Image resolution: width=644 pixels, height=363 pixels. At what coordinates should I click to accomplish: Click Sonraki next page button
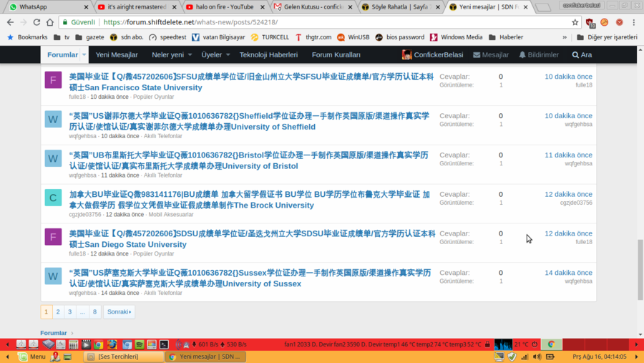point(119,311)
